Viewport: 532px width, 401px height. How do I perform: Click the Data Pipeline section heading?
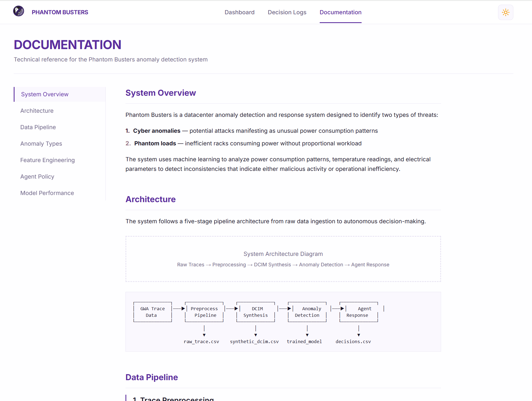(x=151, y=377)
